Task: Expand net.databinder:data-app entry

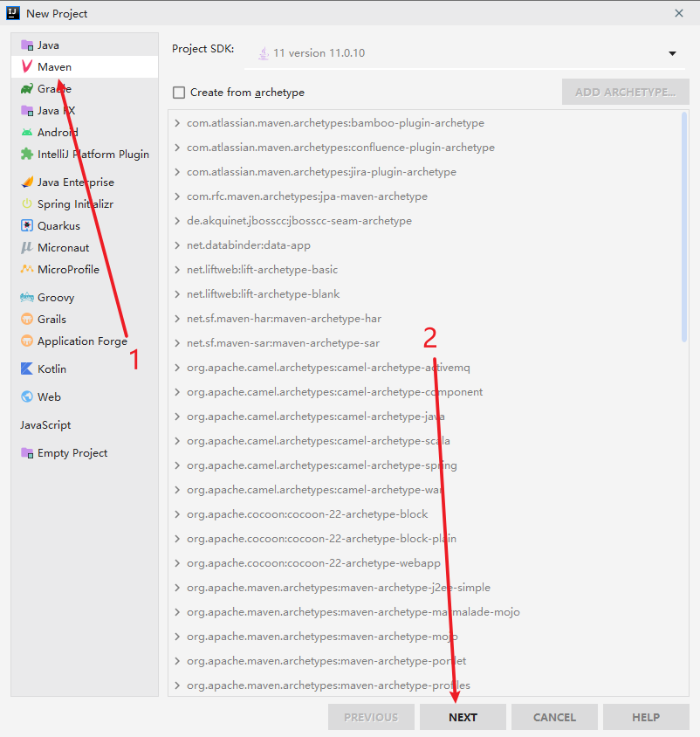Action: pyautogui.click(x=177, y=245)
